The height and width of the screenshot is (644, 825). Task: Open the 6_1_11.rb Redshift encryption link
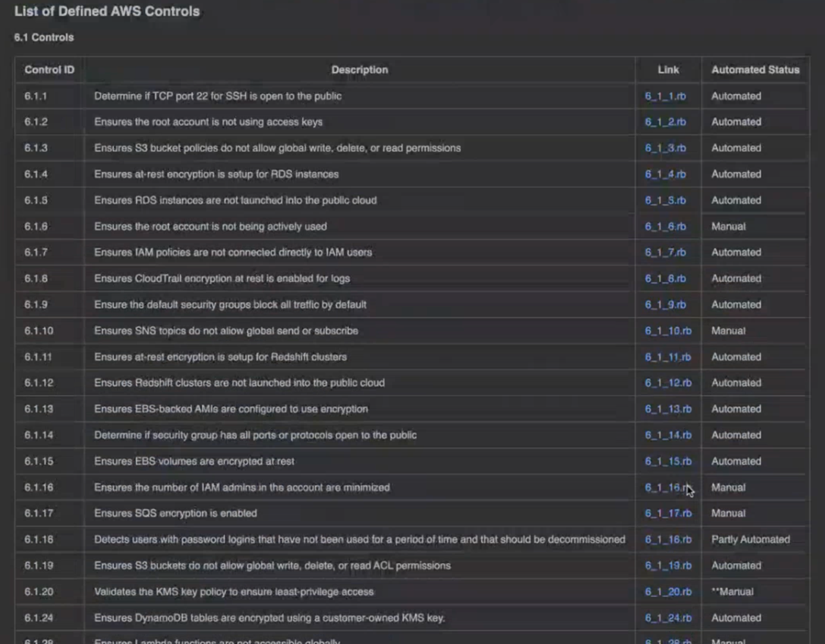668,357
